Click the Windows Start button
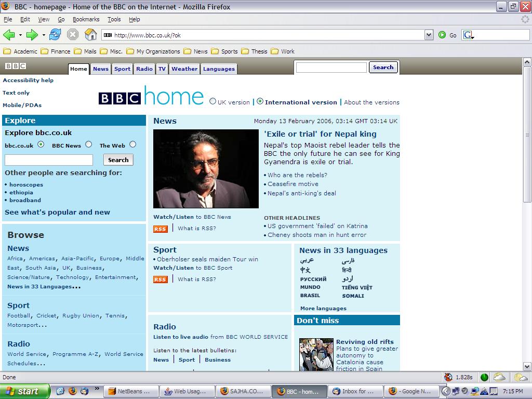The width and height of the screenshot is (532, 399). click(x=25, y=391)
